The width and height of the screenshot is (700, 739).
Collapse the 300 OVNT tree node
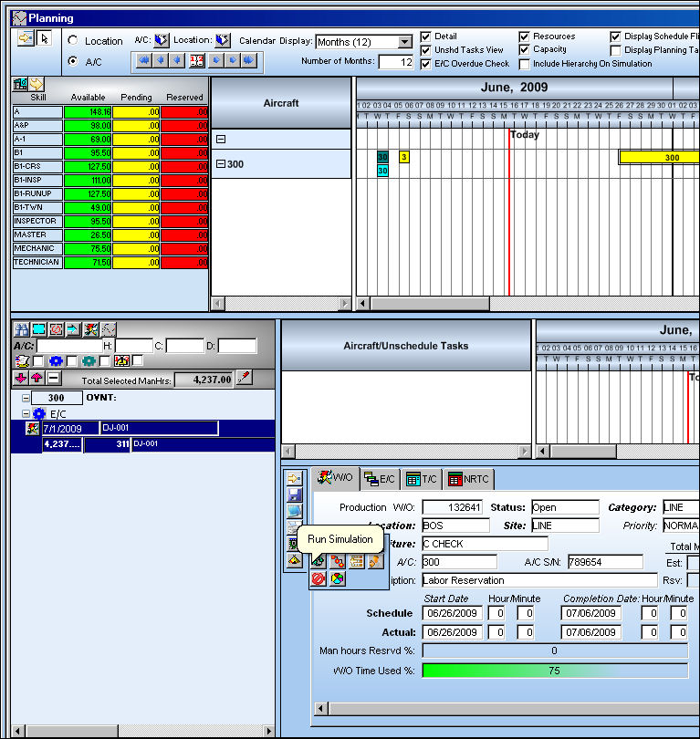click(26, 399)
